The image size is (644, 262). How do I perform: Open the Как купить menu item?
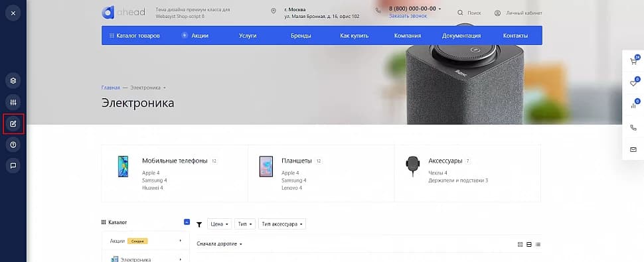(355, 36)
